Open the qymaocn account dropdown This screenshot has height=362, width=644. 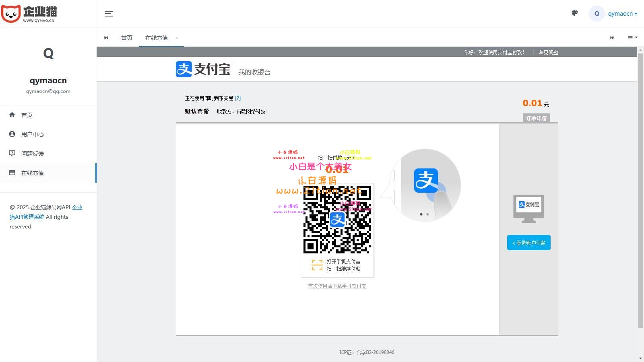tap(622, 14)
